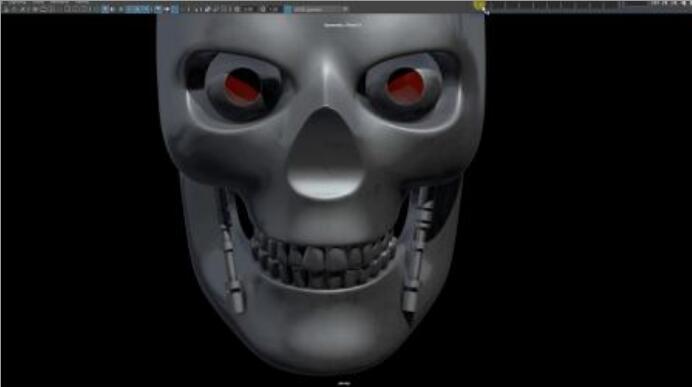The image size is (692, 387).
Task: Select the skull model's right red eye lens
Action: pos(405,86)
